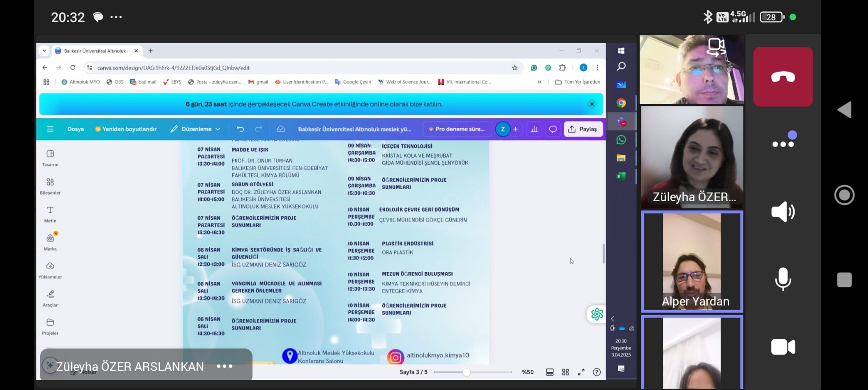Click the Paylaş share button
Viewport: 868px width, 390px height.
pyautogui.click(x=583, y=129)
